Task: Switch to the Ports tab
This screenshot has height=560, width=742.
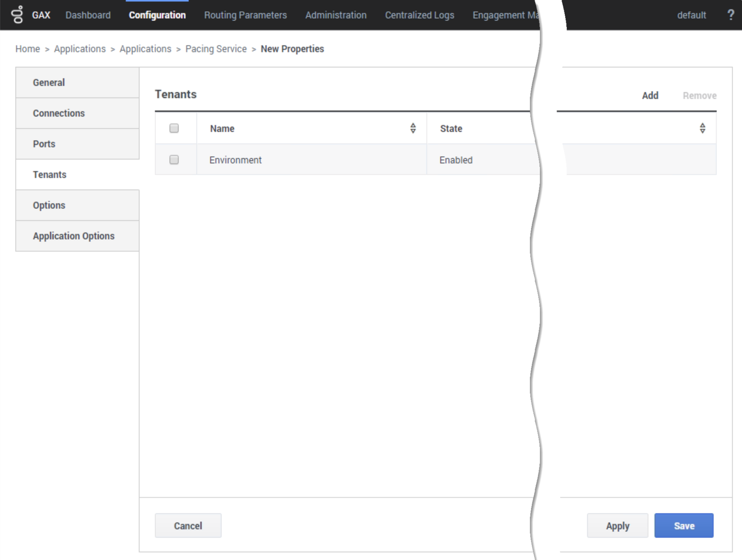Action: pyautogui.click(x=77, y=144)
